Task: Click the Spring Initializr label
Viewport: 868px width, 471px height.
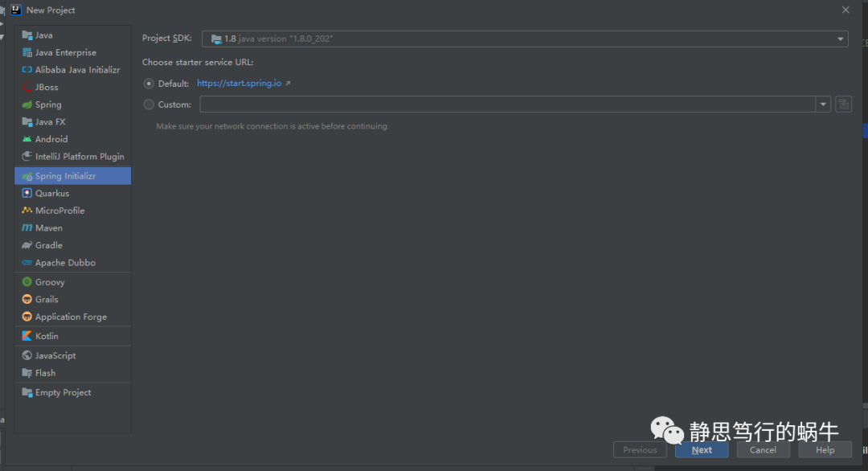Action: pos(65,176)
